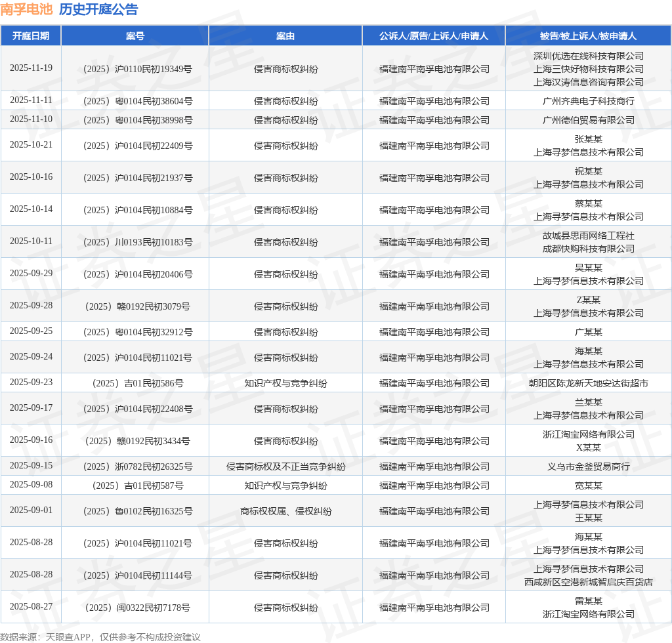Click case number (2025)沪0104民初20406号
This screenshot has height=643, width=672.
pos(138,274)
